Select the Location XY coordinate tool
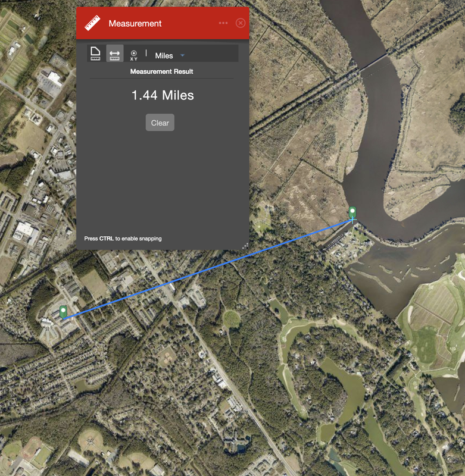This screenshot has height=476, width=465. pos(133,55)
